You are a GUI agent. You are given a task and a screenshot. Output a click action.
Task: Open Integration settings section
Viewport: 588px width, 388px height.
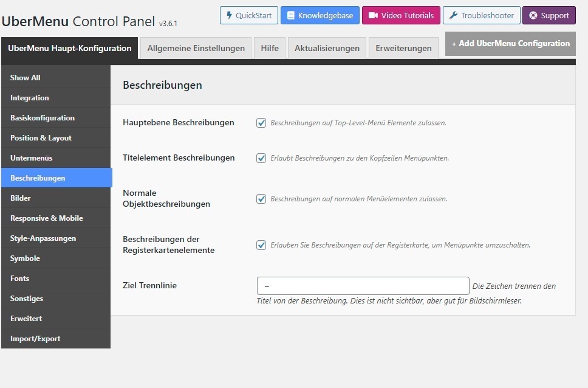(56, 98)
